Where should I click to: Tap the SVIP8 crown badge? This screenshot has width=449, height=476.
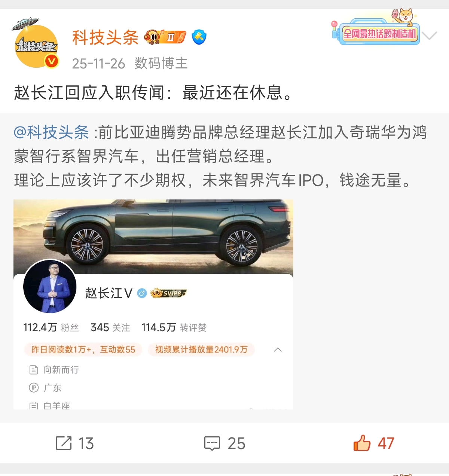point(168,293)
